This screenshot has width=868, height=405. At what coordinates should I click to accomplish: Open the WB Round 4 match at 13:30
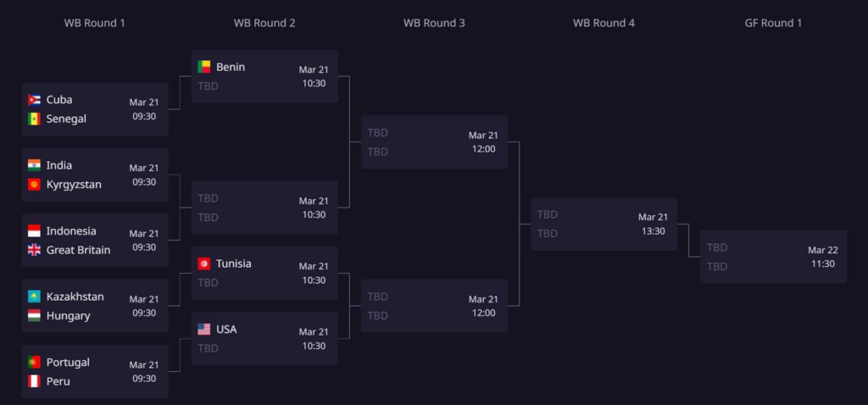604,224
